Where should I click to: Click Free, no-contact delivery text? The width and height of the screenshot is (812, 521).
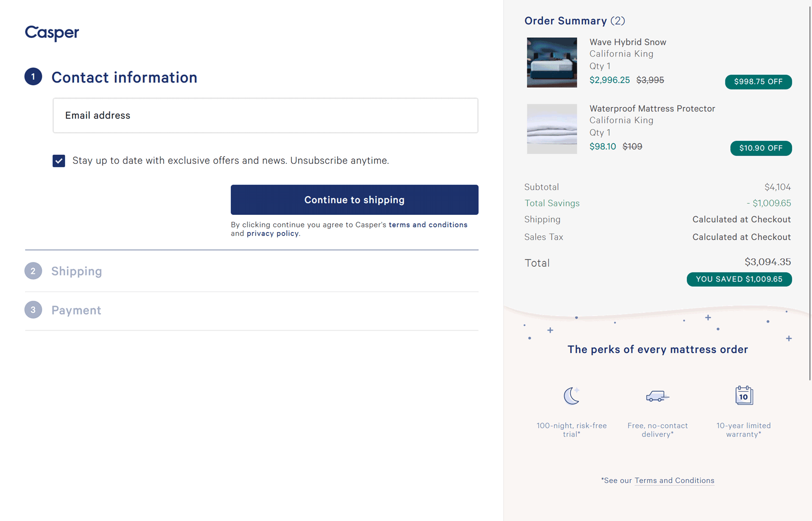point(658,430)
